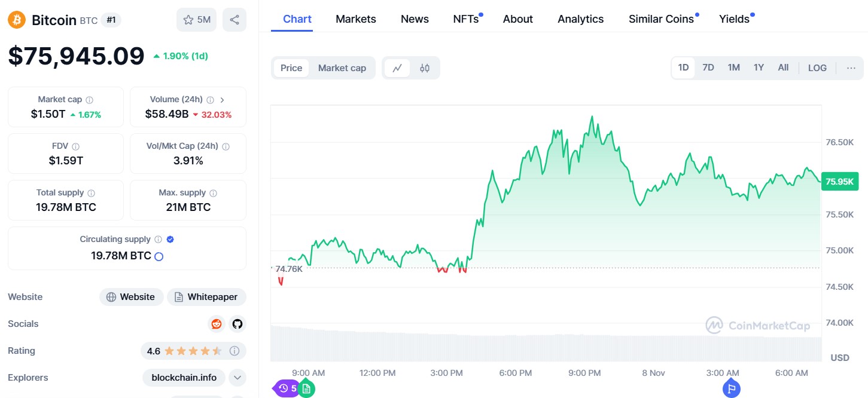Screen dimensions: 868x398
Task: Show FDV info icon
Action: (75, 146)
